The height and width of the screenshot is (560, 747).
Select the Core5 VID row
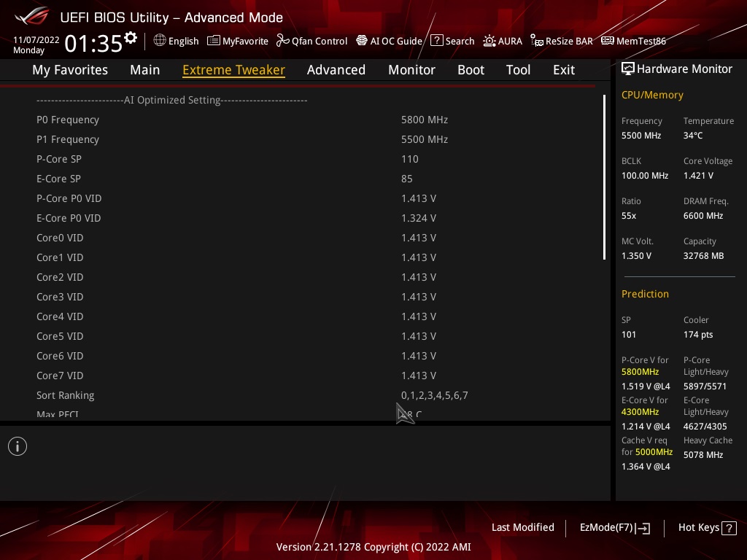[x=305, y=336]
